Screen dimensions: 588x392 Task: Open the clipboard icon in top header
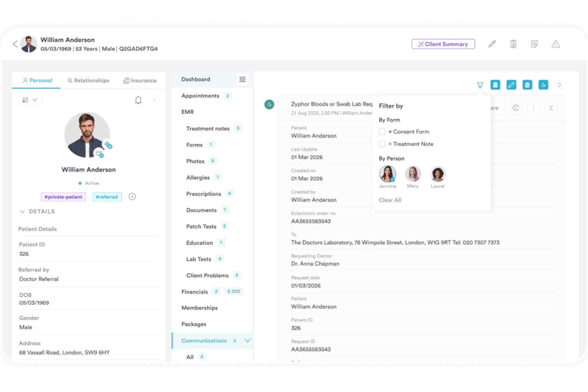513,44
